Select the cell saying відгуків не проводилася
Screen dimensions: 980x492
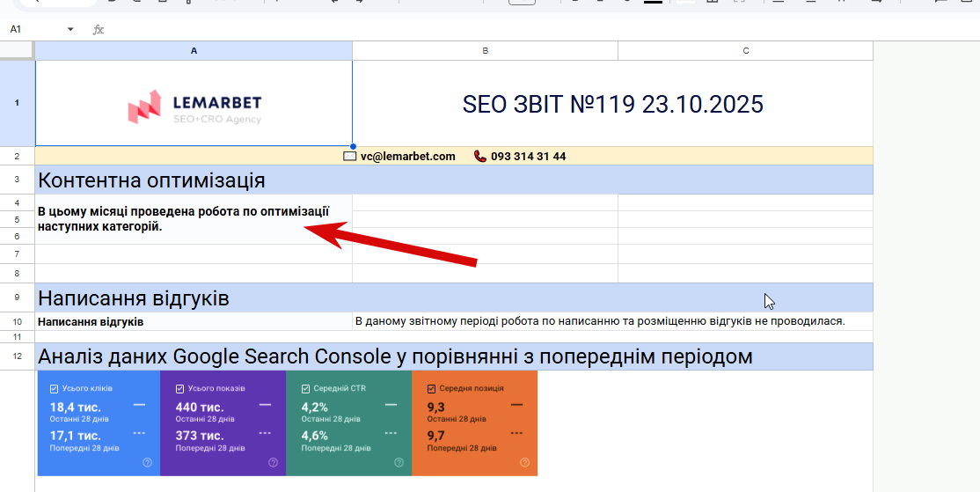pos(612,321)
